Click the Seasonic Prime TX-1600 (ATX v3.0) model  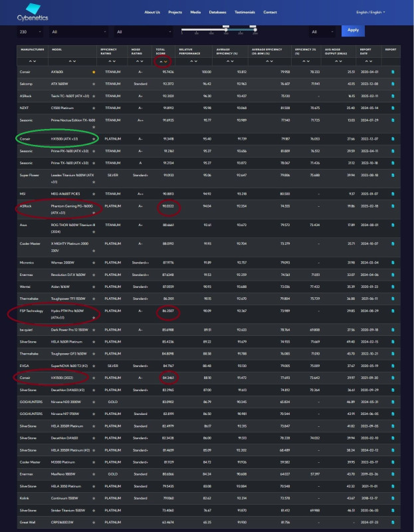click(70, 163)
